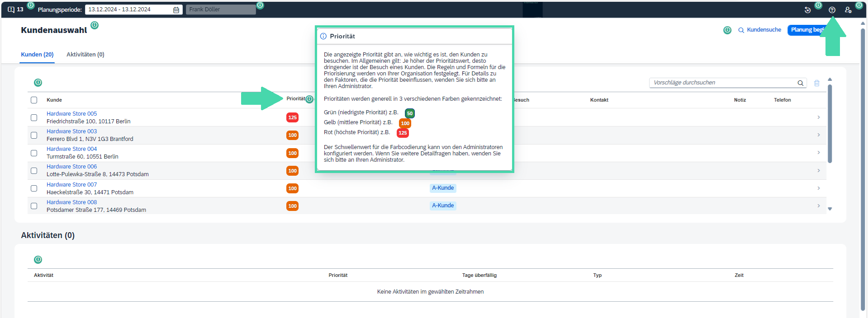Image resolution: width=868 pixels, height=318 pixels.
Task: Check the box for Hardware Store 006
Action: point(34,171)
